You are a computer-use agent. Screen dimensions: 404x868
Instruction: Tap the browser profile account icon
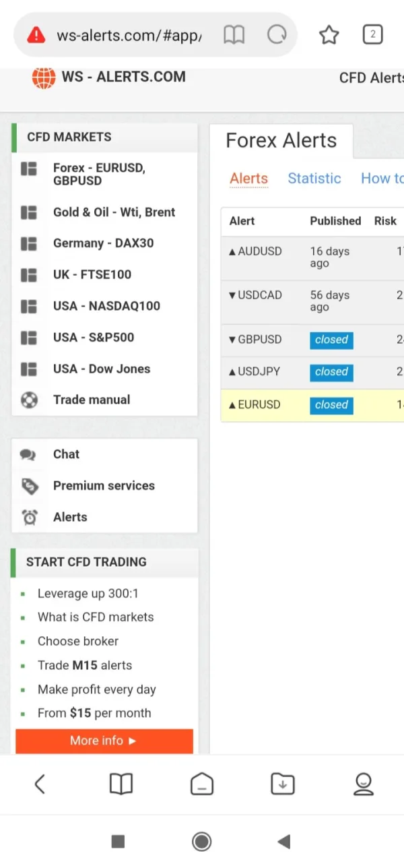[x=364, y=784]
